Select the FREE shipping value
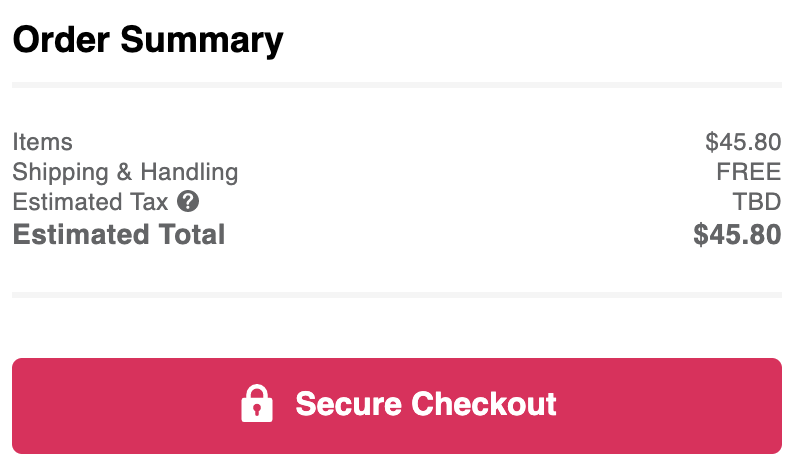 [x=749, y=172]
